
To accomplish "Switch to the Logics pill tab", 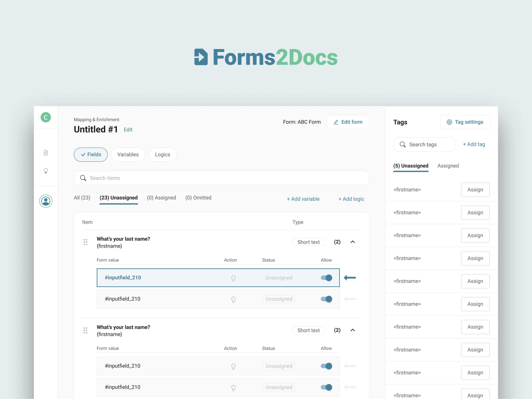I will tap(163, 154).
